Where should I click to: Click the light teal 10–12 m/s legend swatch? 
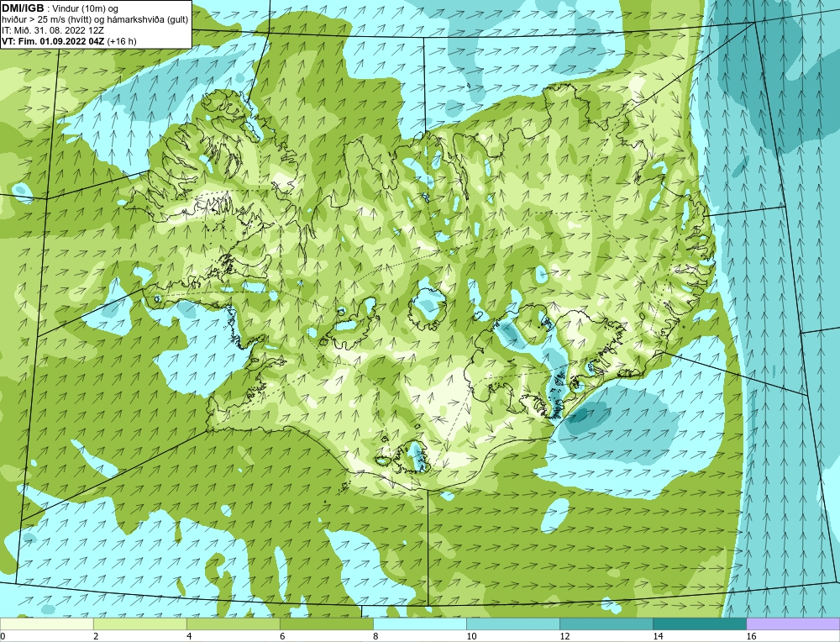512,624
